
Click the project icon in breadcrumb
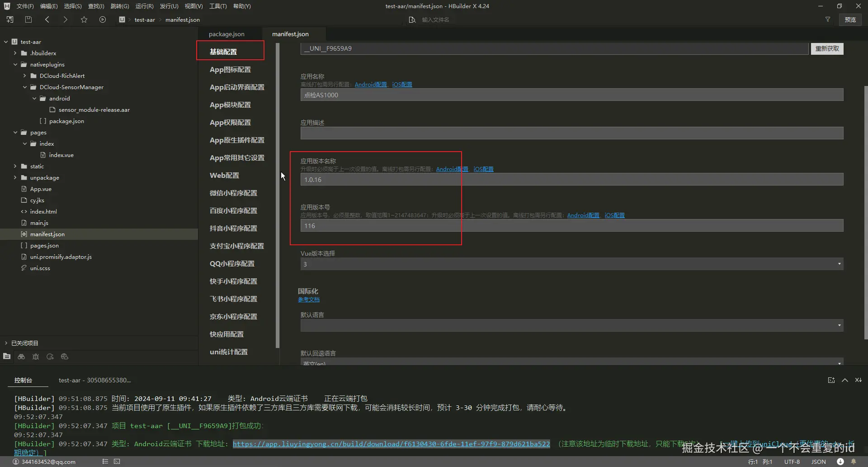(122, 19)
